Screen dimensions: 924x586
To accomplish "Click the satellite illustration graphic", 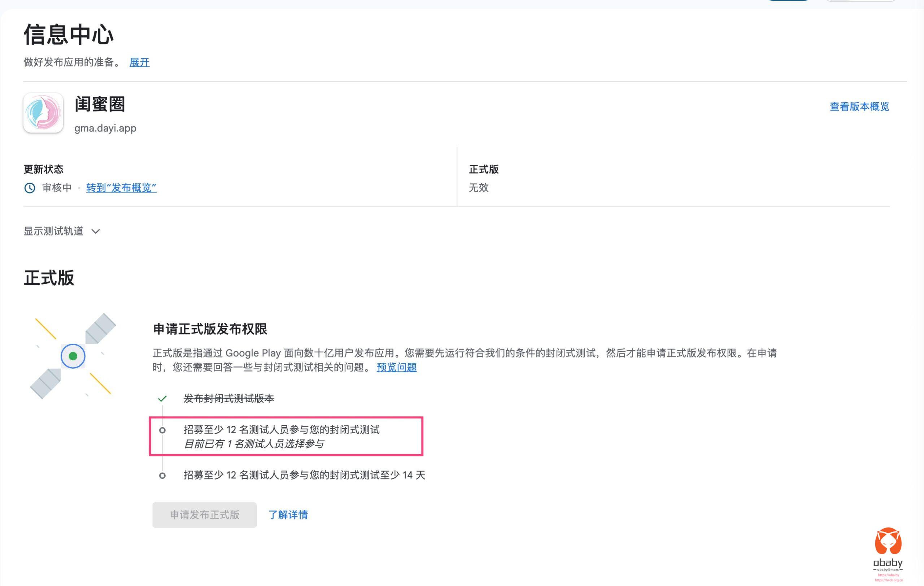I will [x=73, y=356].
